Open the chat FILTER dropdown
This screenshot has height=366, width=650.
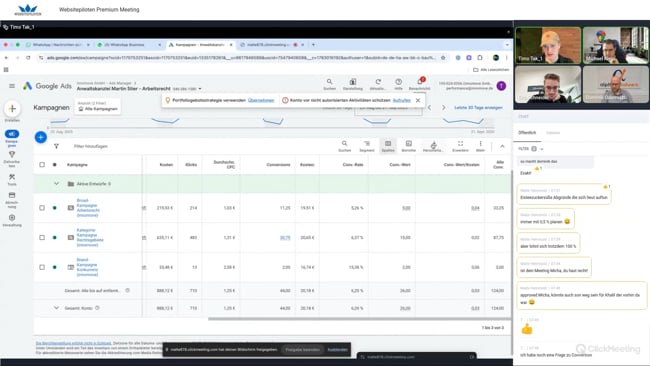[x=531, y=148]
